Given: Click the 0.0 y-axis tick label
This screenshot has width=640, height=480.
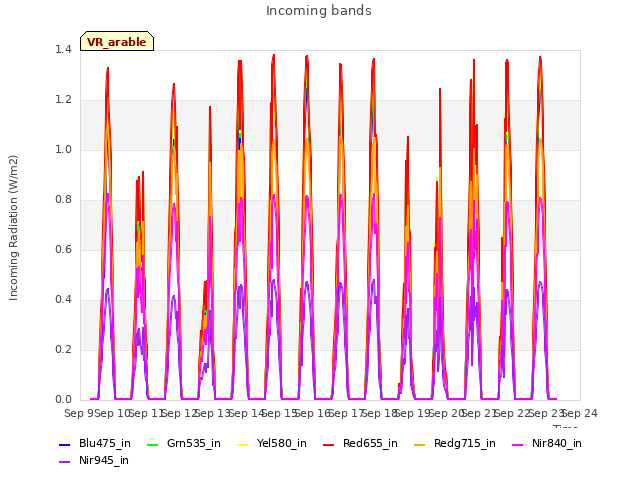Looking at the screenshot, I should (x=63, y=400).
